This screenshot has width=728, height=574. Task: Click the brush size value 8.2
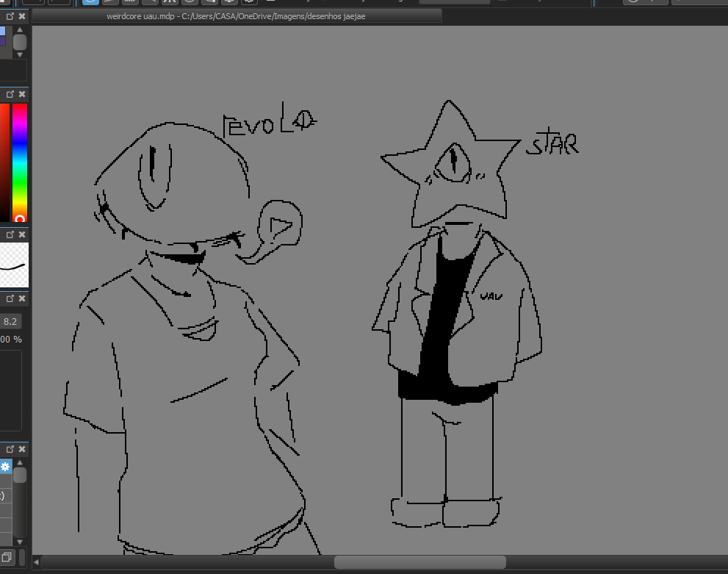click(x=11, y=321)
